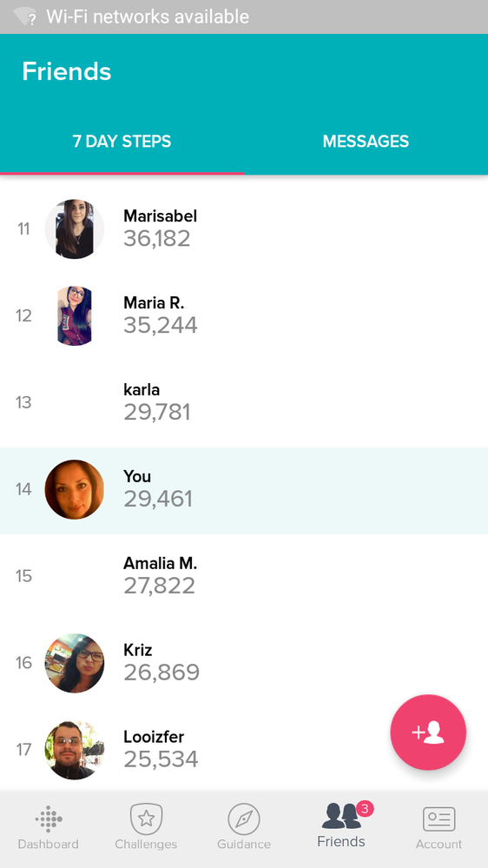Image resolution: width=488 pixels, height=868 pixels.
Task: Tap the Wi-Fi networks available status icon
Action: click(25, 17)
